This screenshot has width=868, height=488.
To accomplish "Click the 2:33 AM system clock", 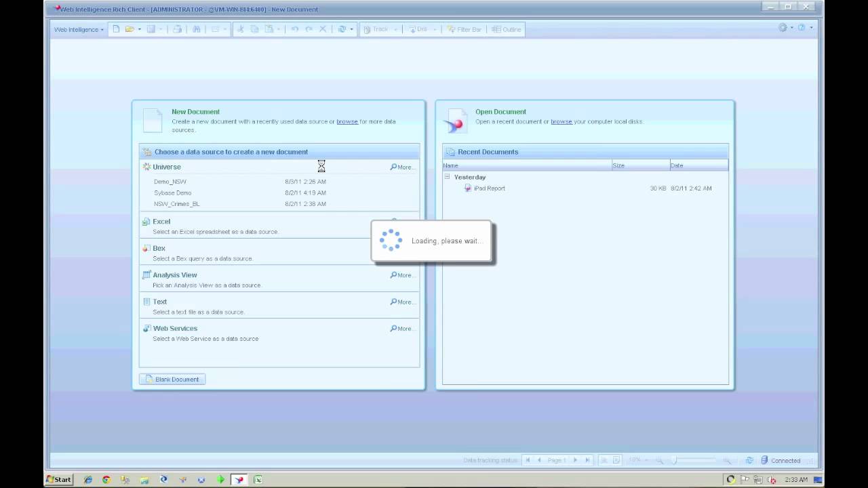I will [x=796, y=479].
